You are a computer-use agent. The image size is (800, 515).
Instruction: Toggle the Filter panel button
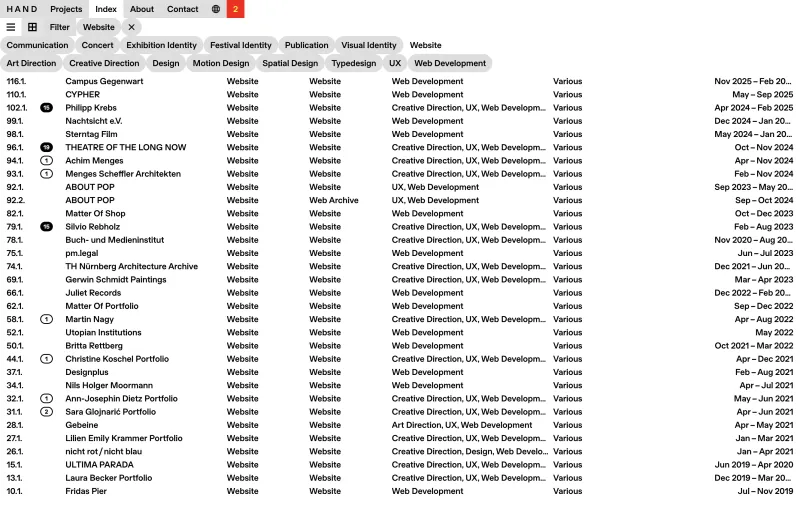(59, 27)
